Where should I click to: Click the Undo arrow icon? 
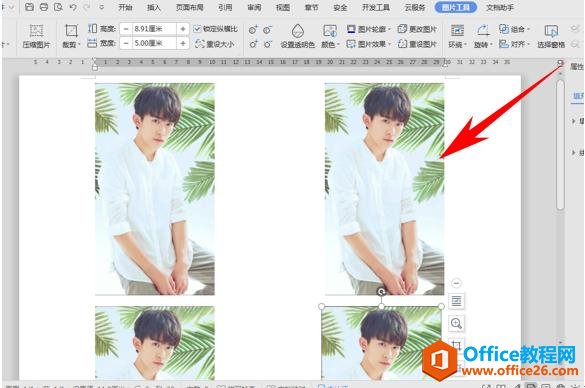click(x=73, y=7)
